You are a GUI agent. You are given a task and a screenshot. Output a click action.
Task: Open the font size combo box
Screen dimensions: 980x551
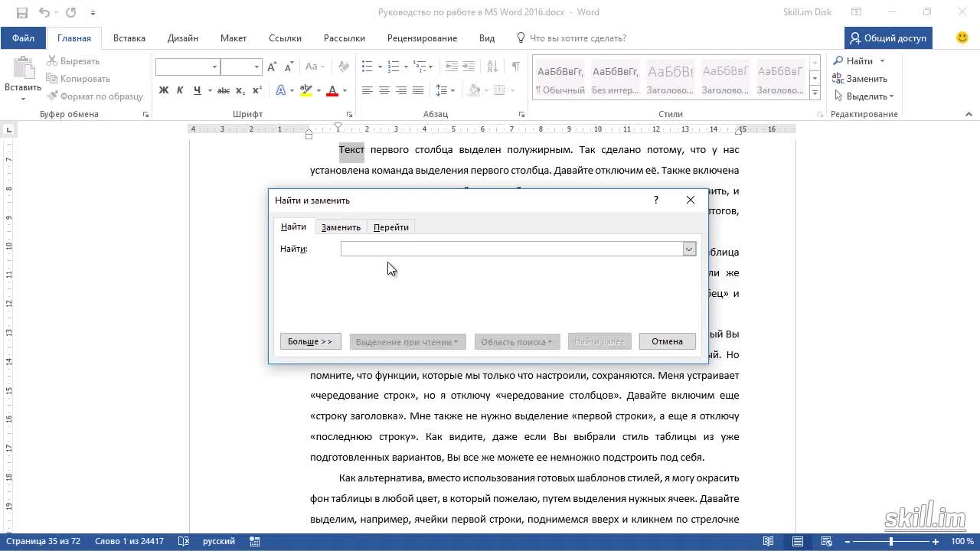click(x=241, y=67)
